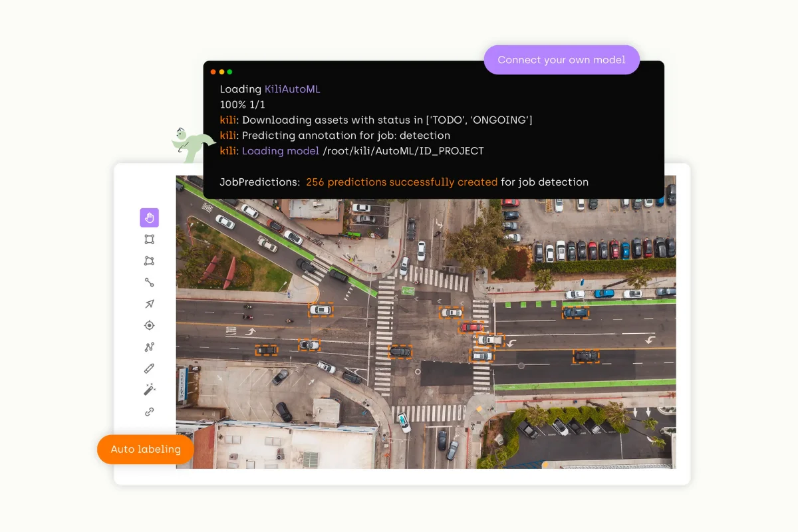Select the multi-point polyline tool
This screenshot has width=798, height=532.
tap(149, 346)
